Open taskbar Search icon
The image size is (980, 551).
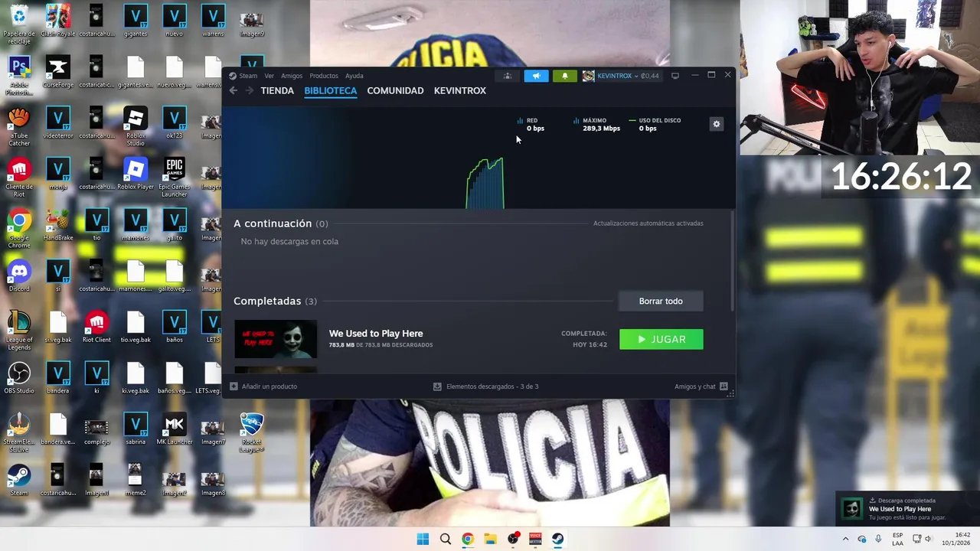(445, 539)
